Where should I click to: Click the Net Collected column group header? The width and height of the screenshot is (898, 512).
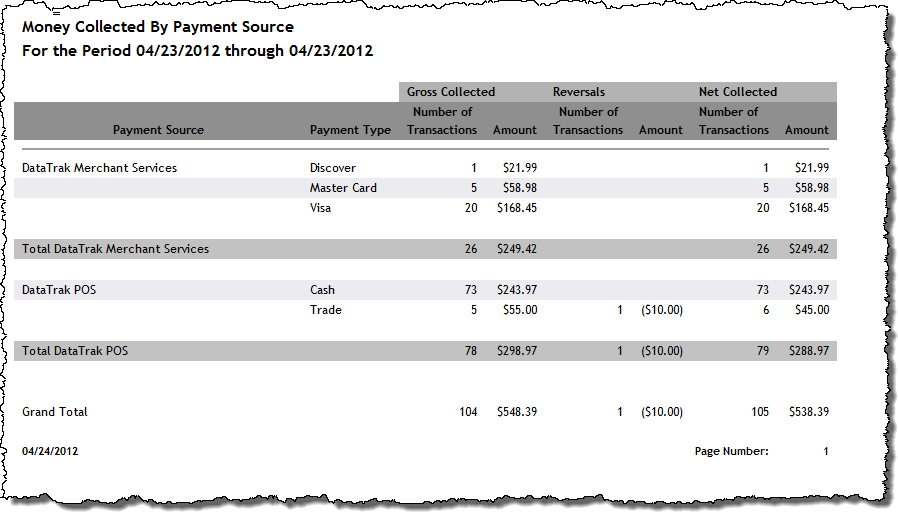[738, 92]
